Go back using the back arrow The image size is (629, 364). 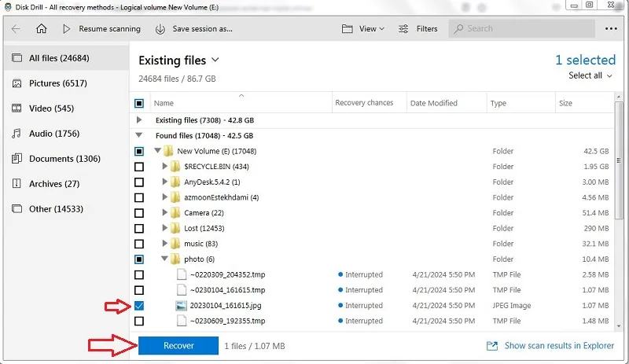[16, 28]
